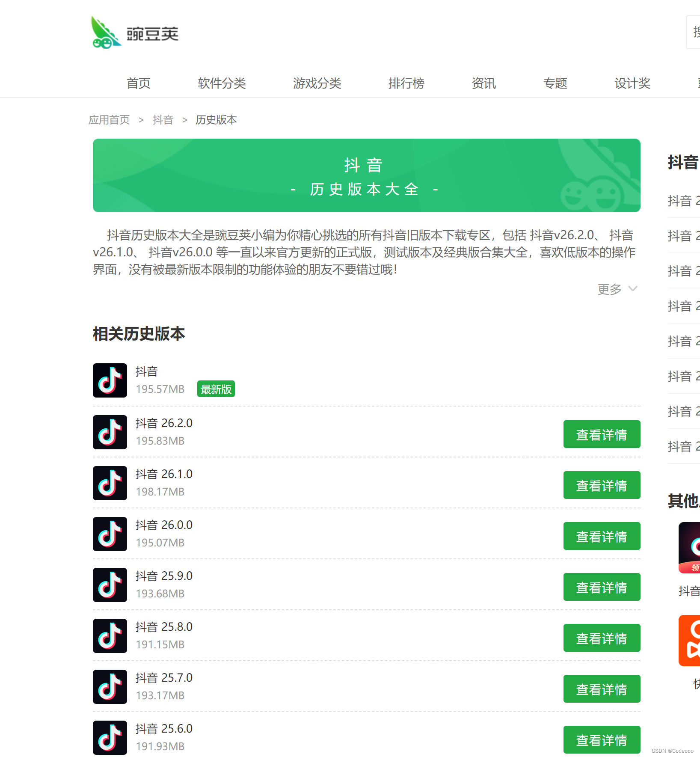Click the green 最新版 badge
The width and height of the screenshot is (700, 757).
pos(216,389)
